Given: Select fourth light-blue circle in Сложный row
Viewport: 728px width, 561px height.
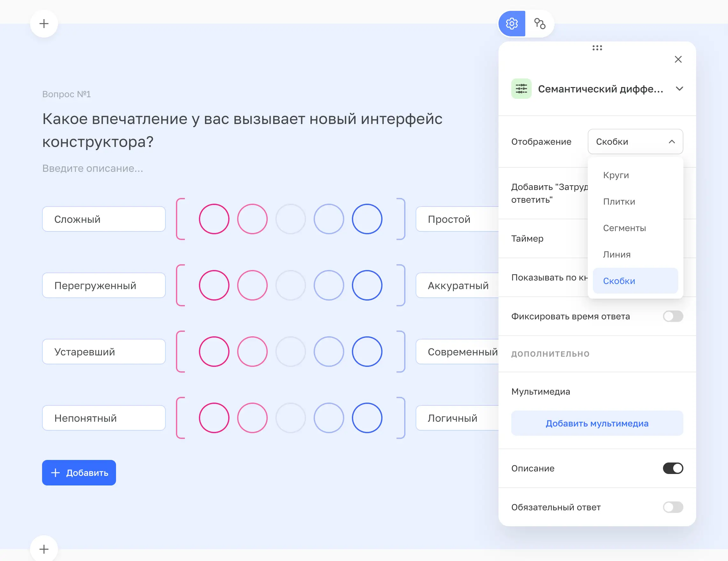Looking at the screenshot, I should (x=329, y=219).
